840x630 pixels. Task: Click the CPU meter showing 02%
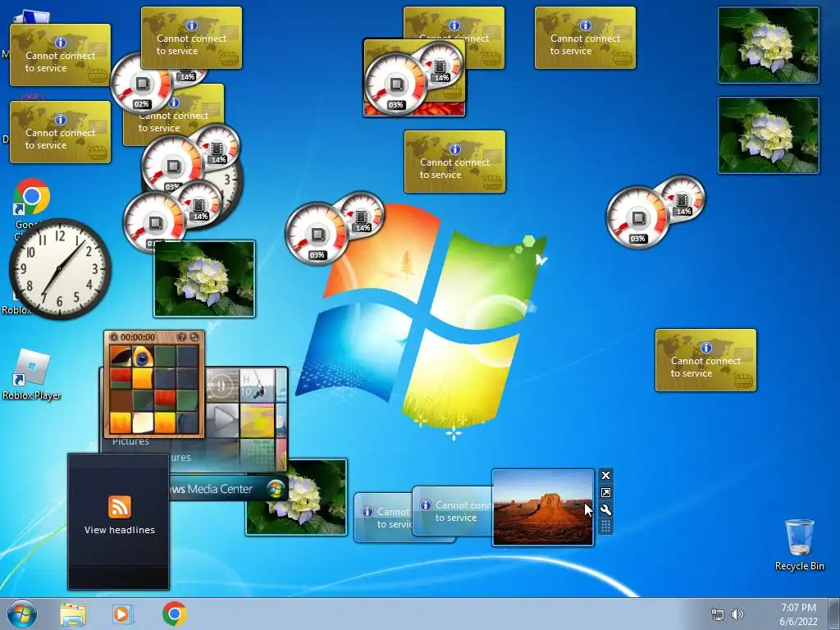[x=140, y=84]
